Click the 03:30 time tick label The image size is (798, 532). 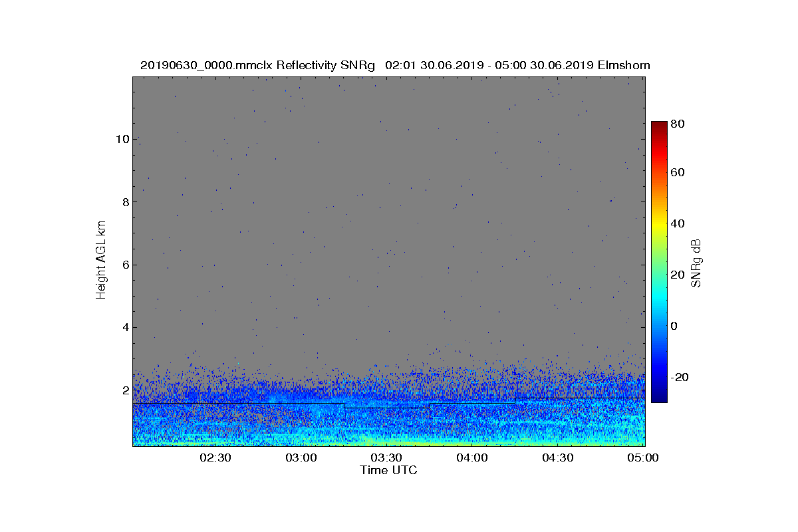point(386,458)
